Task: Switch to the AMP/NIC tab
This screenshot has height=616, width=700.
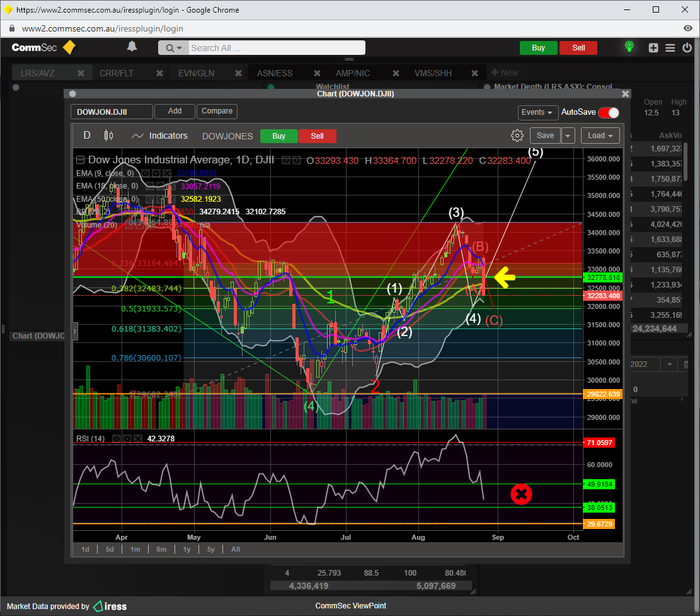Action: point(353,73)
